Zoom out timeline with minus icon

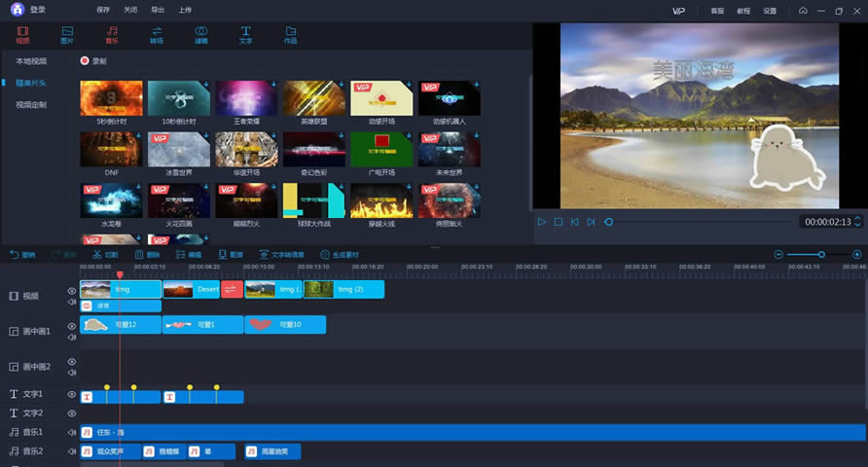click(778, 255)
